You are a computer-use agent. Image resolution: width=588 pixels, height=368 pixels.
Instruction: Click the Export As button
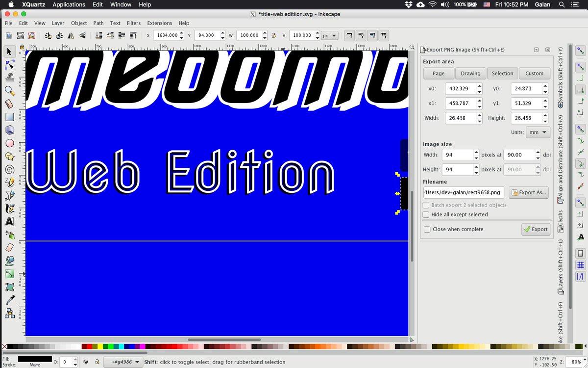pos(528,192)
